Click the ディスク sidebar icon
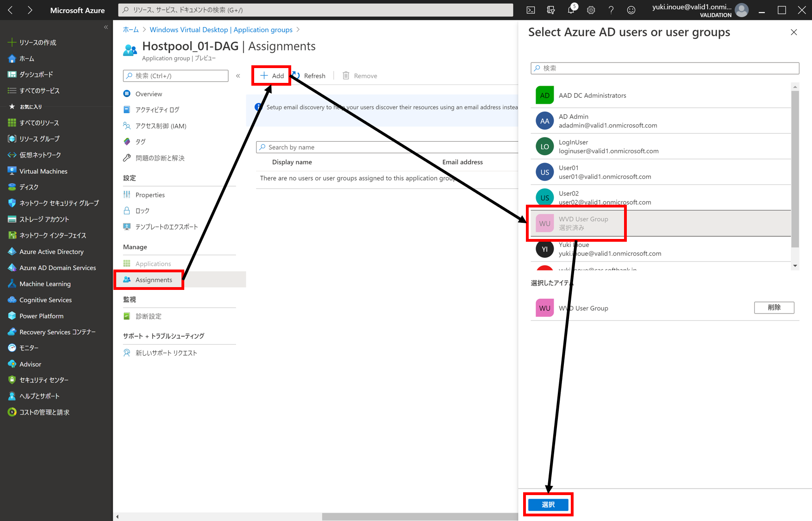 pyautogui.click(x=12, y=187)
